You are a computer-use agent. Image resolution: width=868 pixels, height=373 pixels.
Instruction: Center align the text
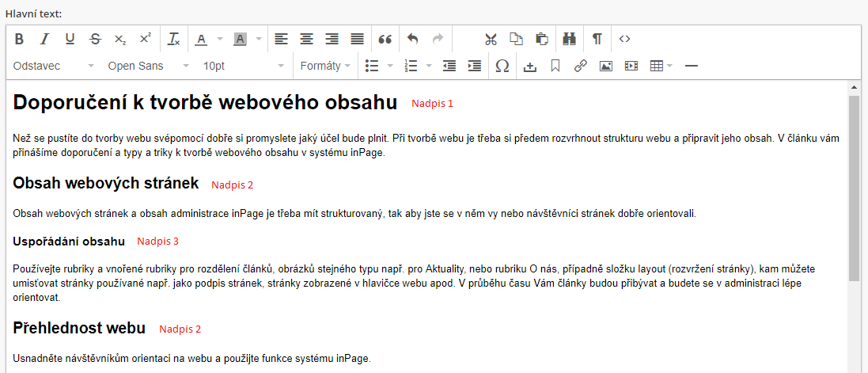[x=307, y=39]
